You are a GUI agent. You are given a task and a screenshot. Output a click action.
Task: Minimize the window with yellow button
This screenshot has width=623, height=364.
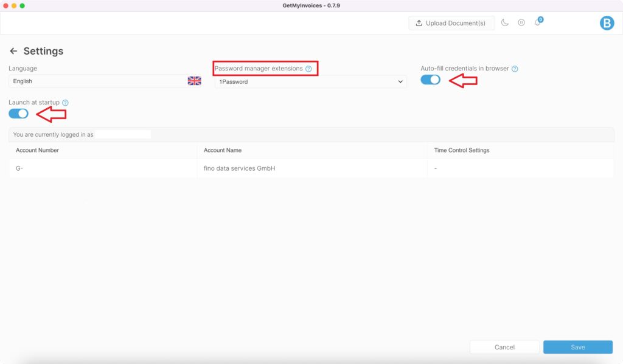[x=14, y=5]
